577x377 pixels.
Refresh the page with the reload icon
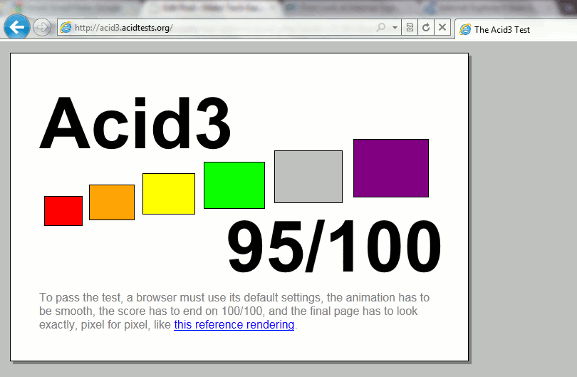pyautogui.click(x=426, y=28)
